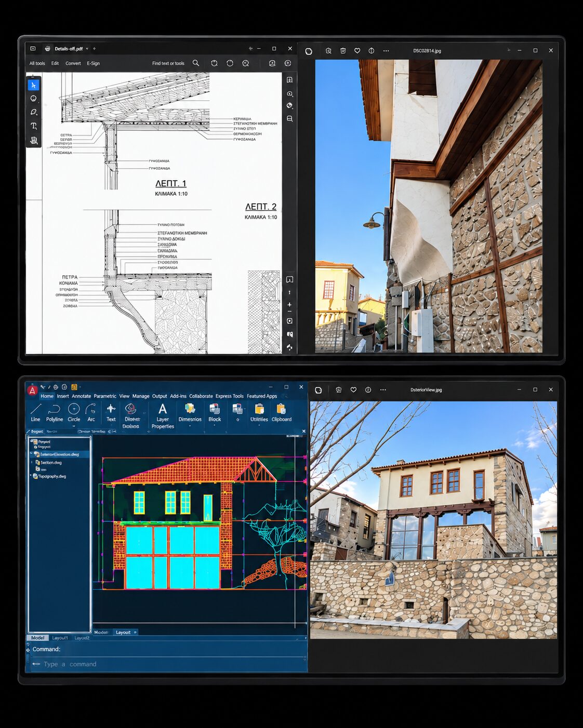Click Find text or tools search field
The height and width of the screenshot is (728, 583).
(x=168, y=63)
